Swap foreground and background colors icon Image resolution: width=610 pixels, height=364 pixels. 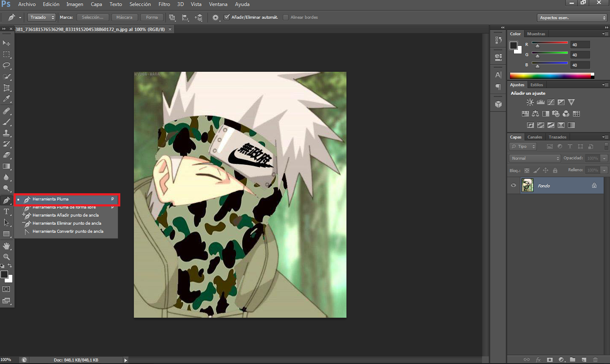point(10,265)
